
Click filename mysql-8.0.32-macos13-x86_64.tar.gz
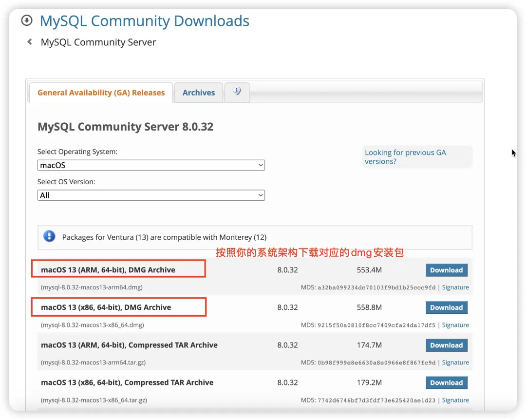tap(94, 400)
